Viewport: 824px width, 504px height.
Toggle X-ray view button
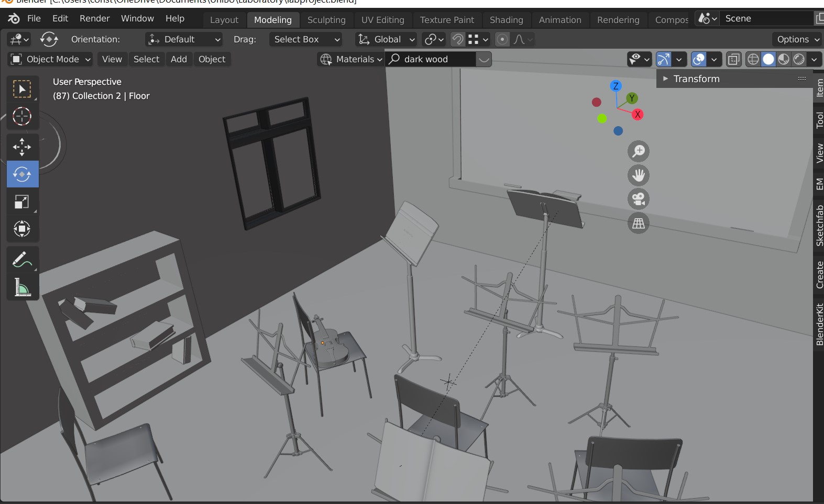pos(733,59)
